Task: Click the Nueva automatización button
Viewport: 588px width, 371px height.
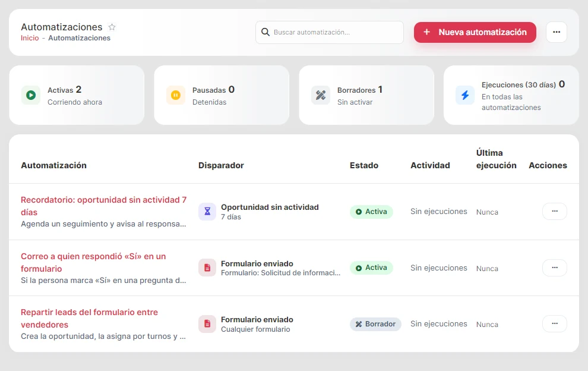Action: [x=475, y=32]
